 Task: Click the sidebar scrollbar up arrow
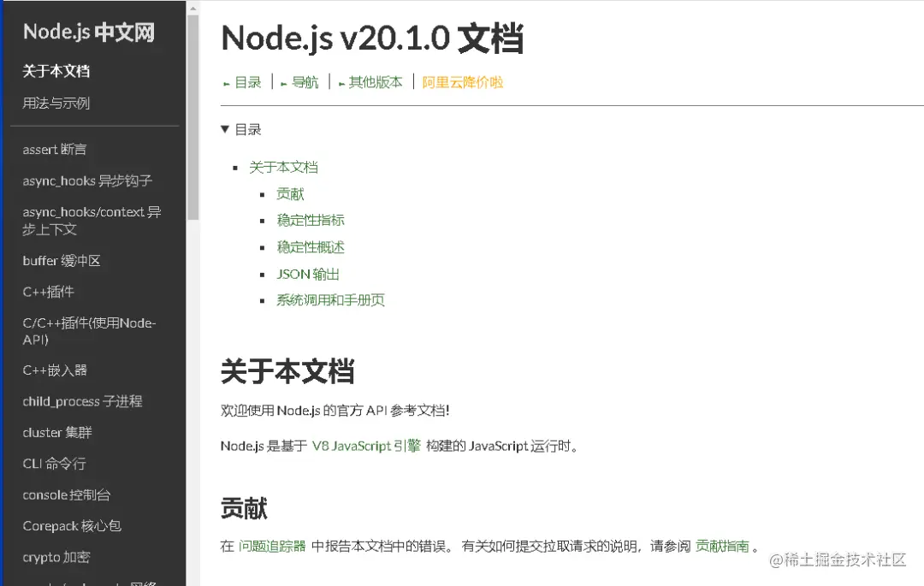pos(192,8)
